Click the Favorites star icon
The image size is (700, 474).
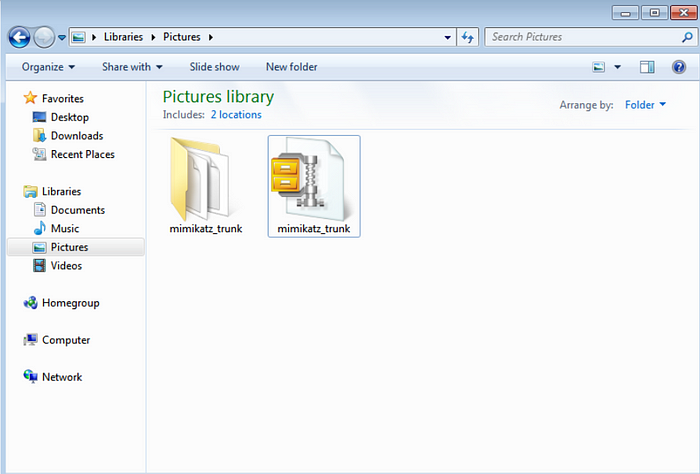[30, 98]
